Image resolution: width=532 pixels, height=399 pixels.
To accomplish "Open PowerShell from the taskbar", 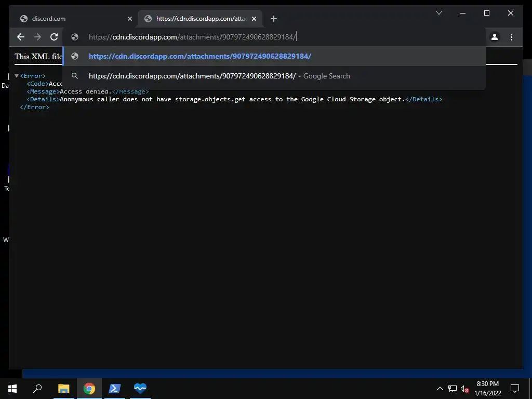I will click(115, 388).
